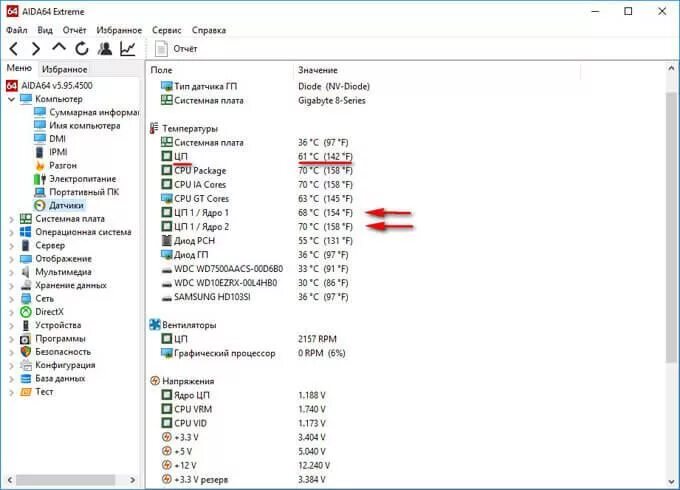Click the vertical scrollbar down arrow
Image resolution: width=680 pixels, height=490 pixels.
coord(671,482)
